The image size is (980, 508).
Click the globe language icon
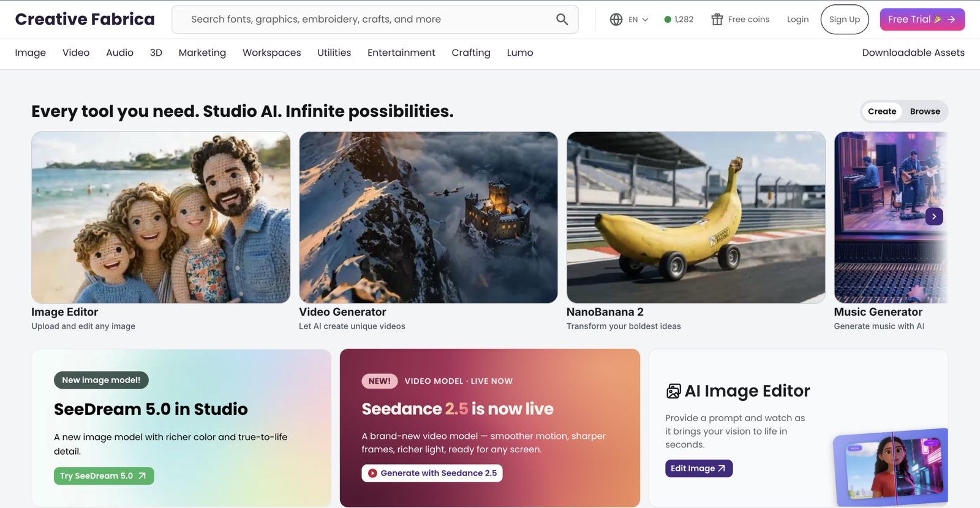(616, 20)
